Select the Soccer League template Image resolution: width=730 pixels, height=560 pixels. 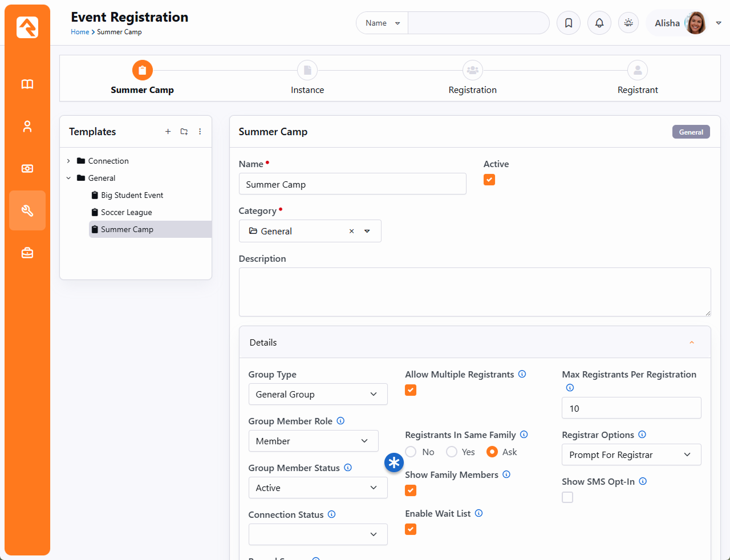tap(126, 212)
